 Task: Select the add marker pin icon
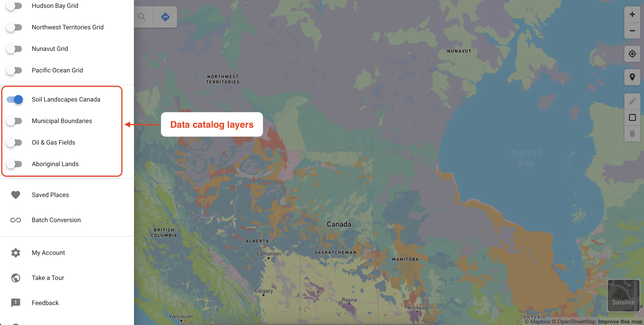click(x=632, y=77)
